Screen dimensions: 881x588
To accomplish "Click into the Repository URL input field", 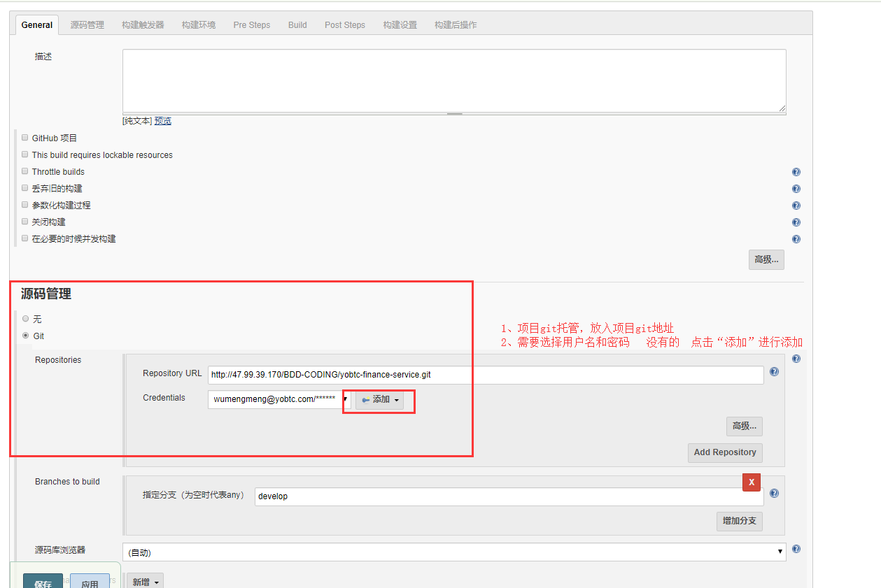I will click(485, 375).
